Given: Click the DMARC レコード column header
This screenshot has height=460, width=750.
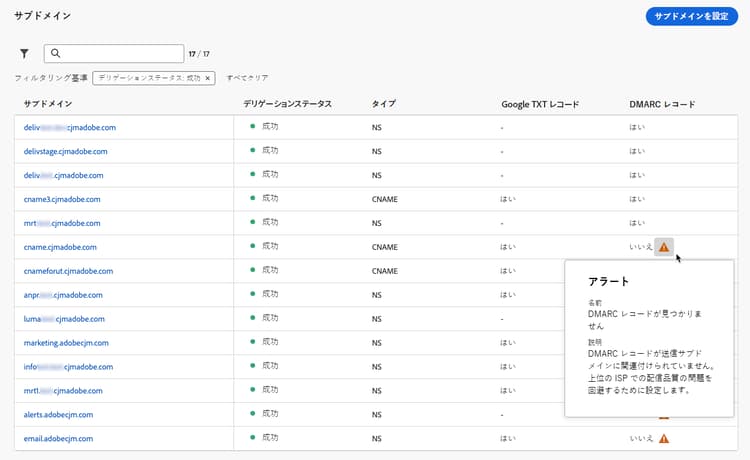Looking at the screenshot, I should pyautogui.click(x=661, y=104).
